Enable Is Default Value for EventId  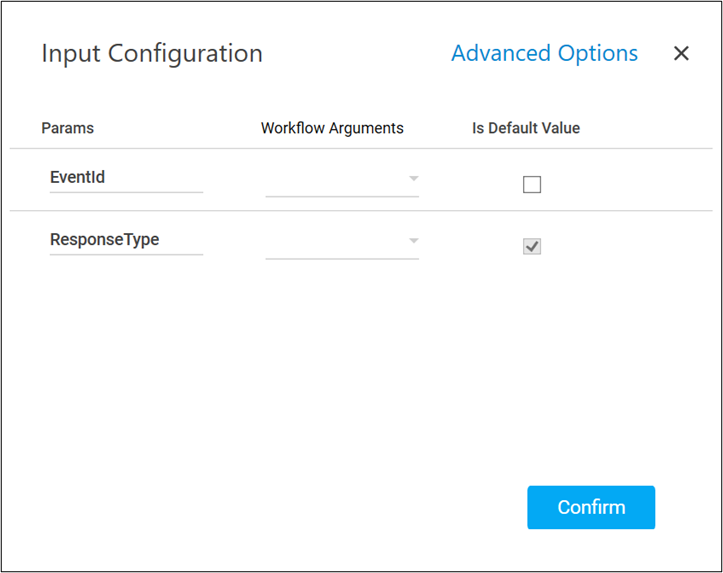coord(532,184)
